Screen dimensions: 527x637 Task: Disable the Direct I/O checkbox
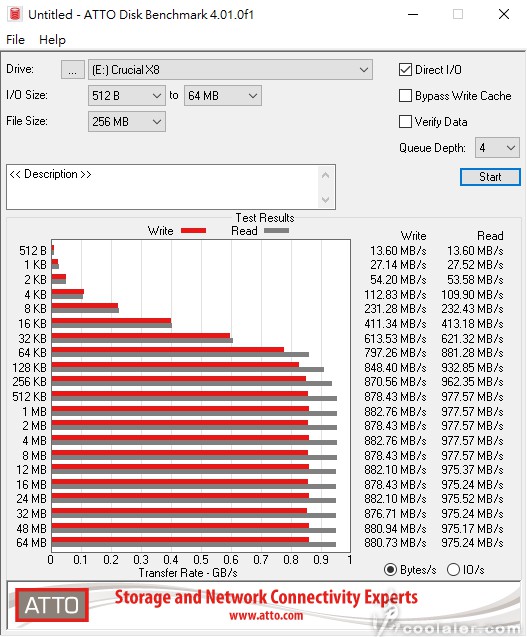[406, 69]
